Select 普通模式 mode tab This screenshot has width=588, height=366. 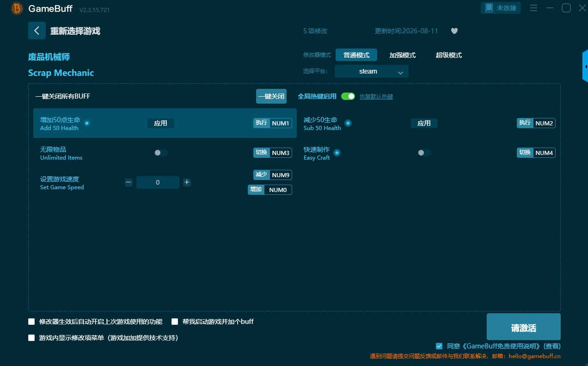point(356,55)
